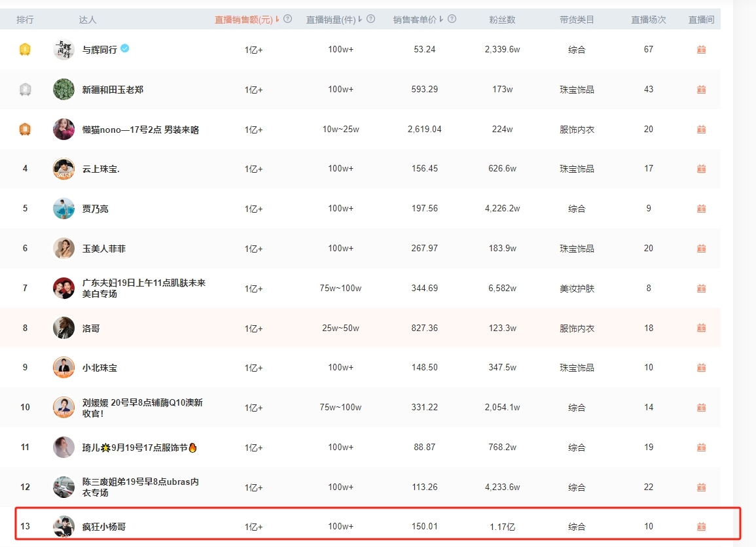Open 新疆和田玉老郑 profile link
This screenshot has width=756, height=547.
[113, 90]
